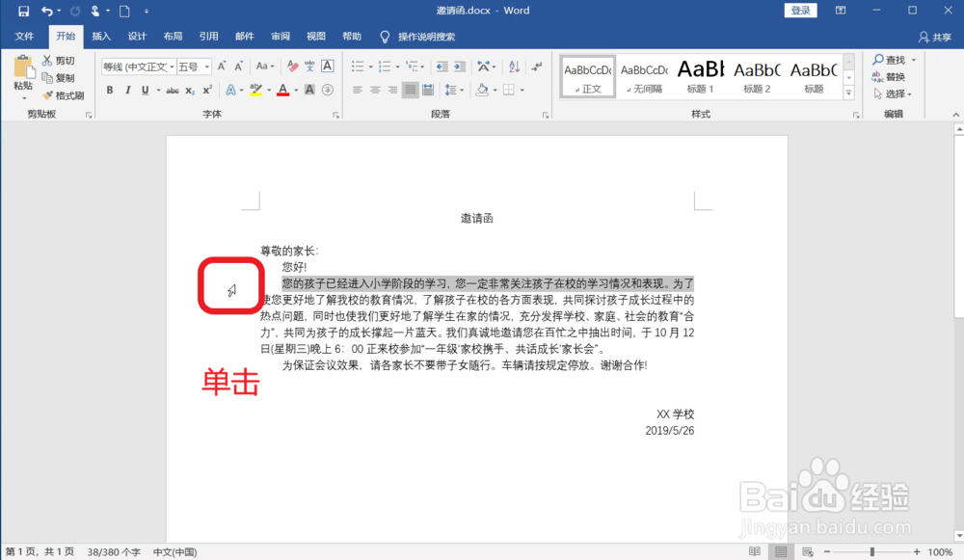Viewport: 964px width, 560px height.
Task: Open the sort (排序) icon
Action: [x=514, y=67]
